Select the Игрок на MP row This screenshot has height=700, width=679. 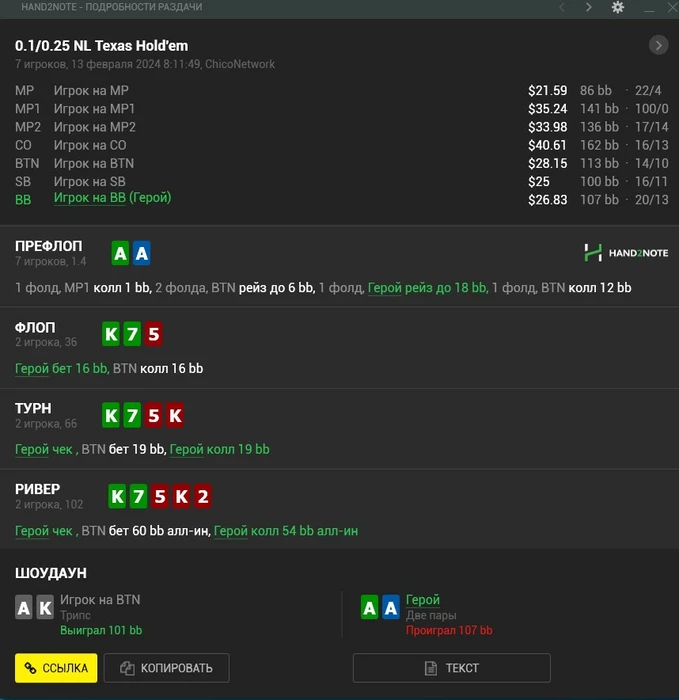342,91
